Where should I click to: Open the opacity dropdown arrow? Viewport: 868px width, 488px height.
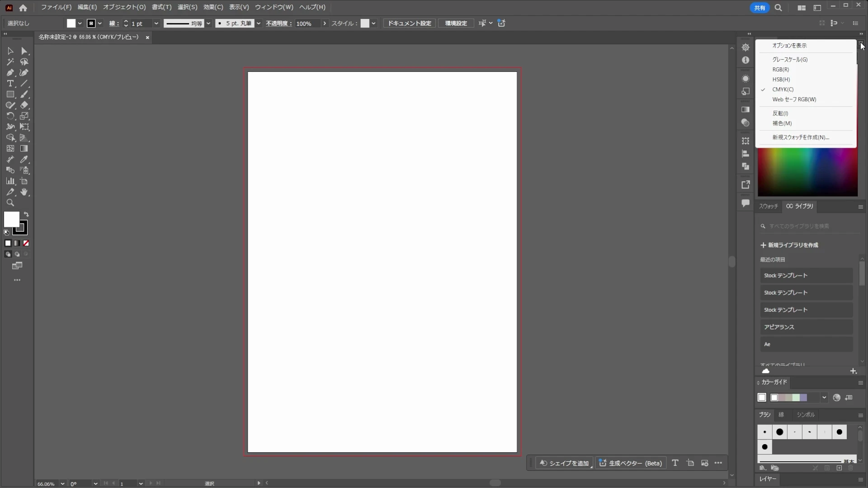pyautogui.click(x=324, y=23)
